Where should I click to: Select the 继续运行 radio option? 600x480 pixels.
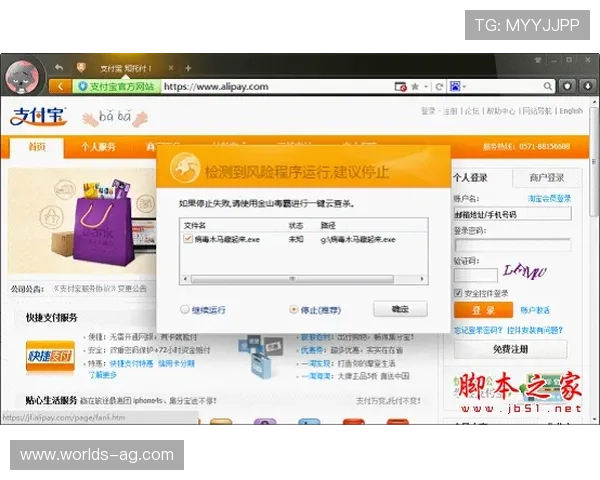coord(184,309)
